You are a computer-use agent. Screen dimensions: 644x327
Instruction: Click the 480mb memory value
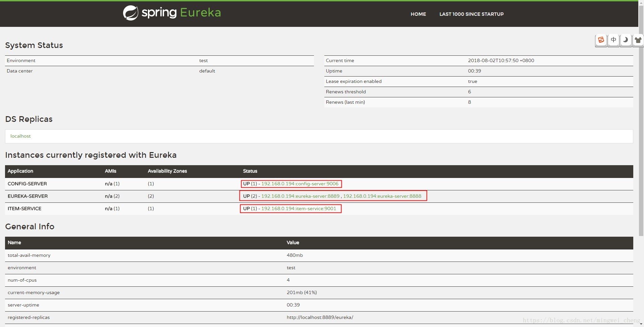[294, 255]
